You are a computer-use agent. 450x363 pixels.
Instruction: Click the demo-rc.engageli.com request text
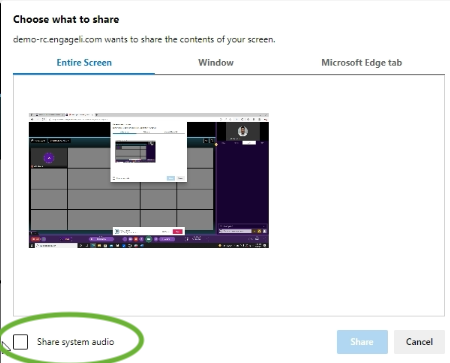[x=144, y=40]
